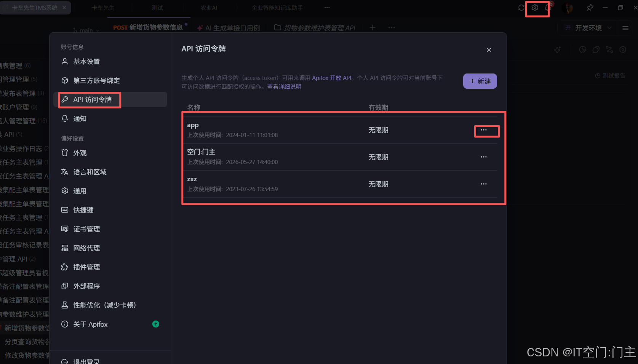Click the notification bell in the title bar
This screenshot has width=638, height=364.
548,8
